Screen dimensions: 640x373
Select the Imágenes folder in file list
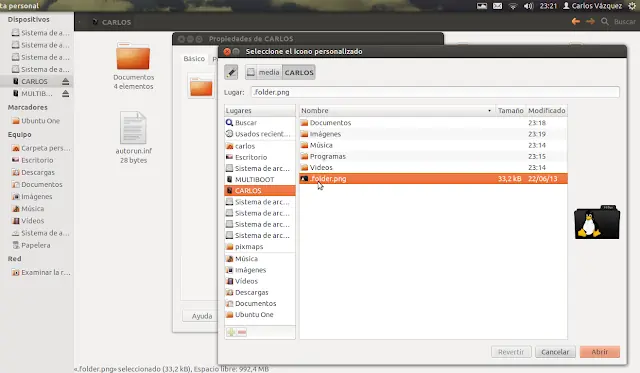(433, 134)
